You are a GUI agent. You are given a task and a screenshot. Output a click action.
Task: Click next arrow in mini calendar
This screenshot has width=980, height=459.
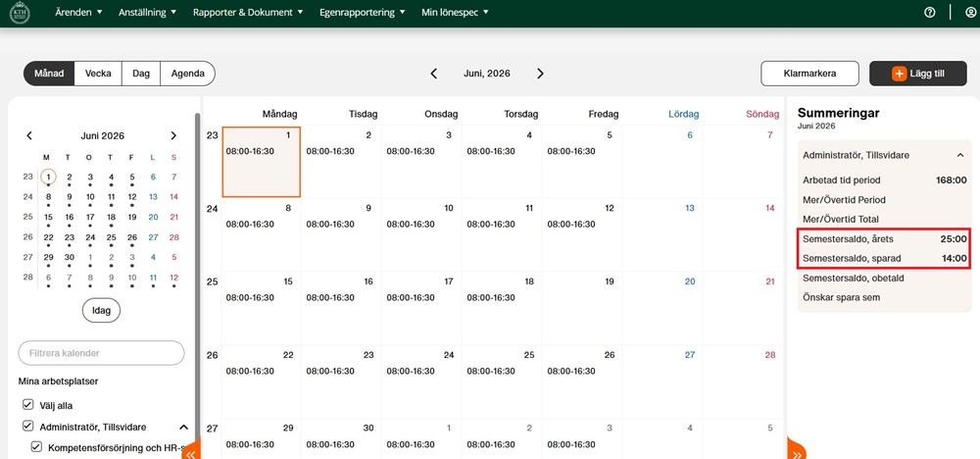point(173,135)
